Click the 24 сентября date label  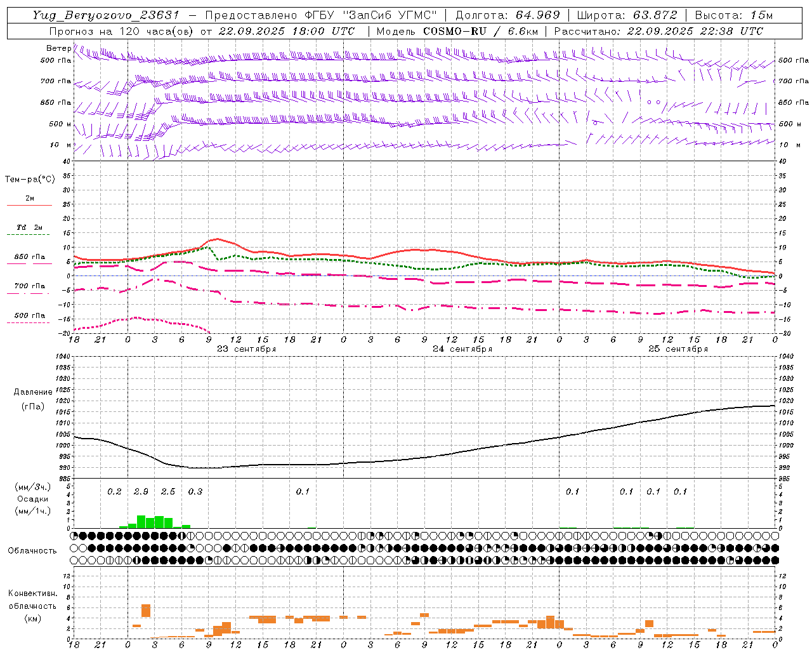pos(462,349)
